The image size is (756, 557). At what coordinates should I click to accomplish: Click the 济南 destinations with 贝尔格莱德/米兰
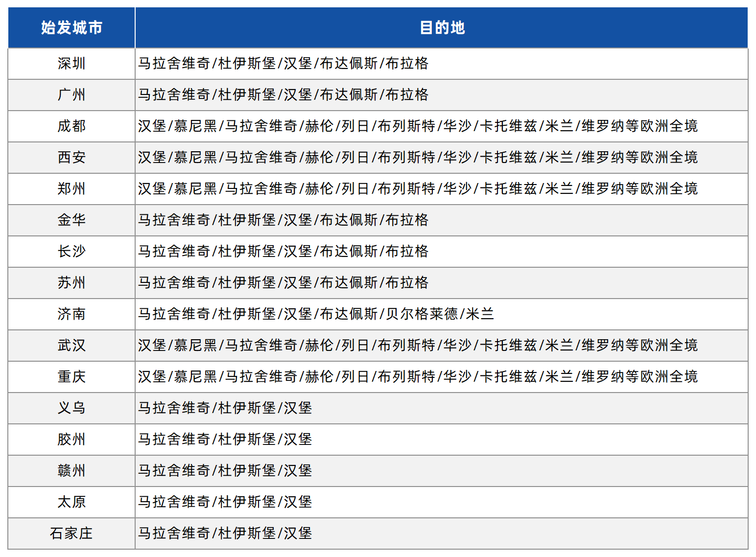click(x=442, y=314)
